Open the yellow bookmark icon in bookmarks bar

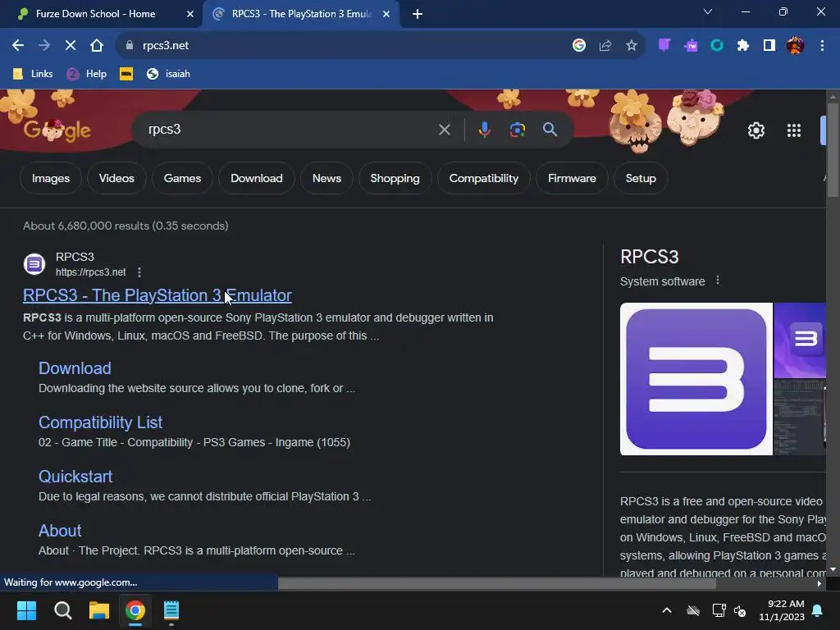(x=126, y=74)
